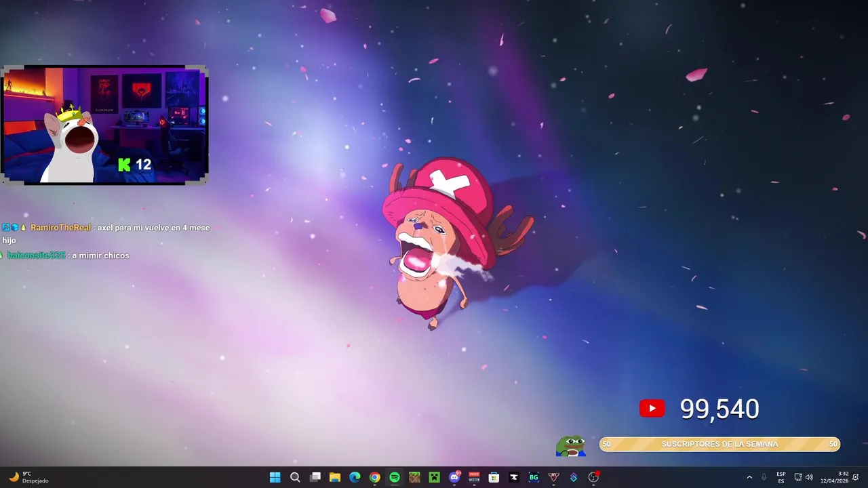
Task: Click the Suscriptores de la Semana progress bar
Action: 719,444
